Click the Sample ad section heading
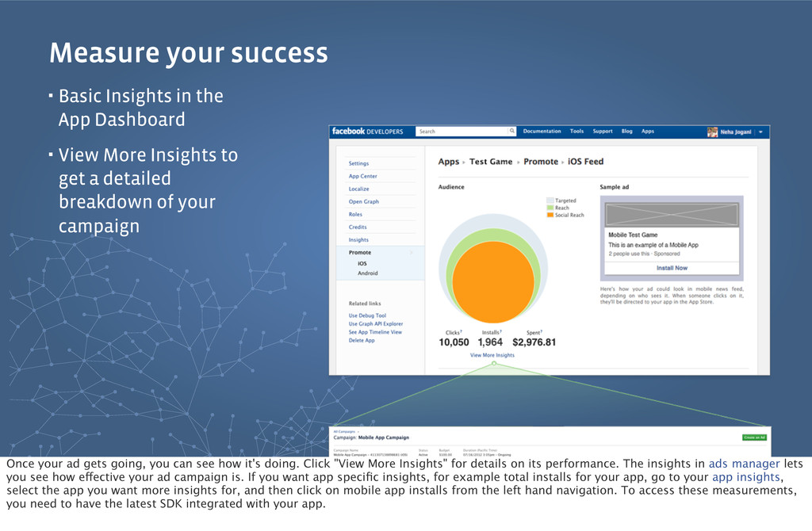 [615, 187]
